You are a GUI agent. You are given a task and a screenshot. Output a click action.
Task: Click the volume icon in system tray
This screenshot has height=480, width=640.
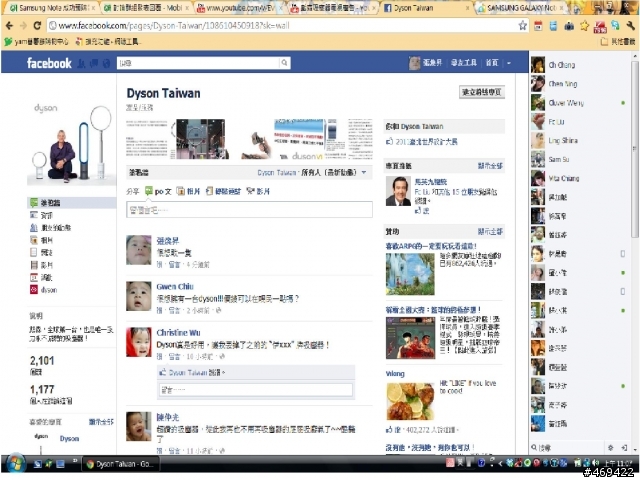tap(596, 463)
